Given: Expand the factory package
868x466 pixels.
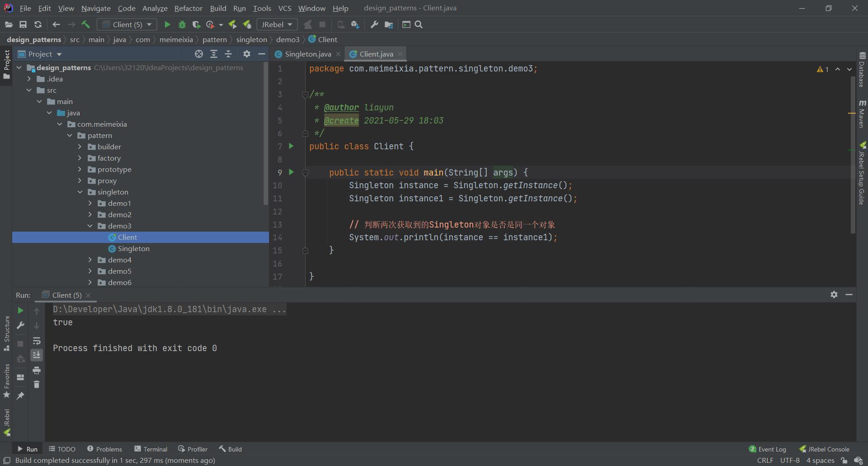Looking at the screenshot, I should click(80, 158).
